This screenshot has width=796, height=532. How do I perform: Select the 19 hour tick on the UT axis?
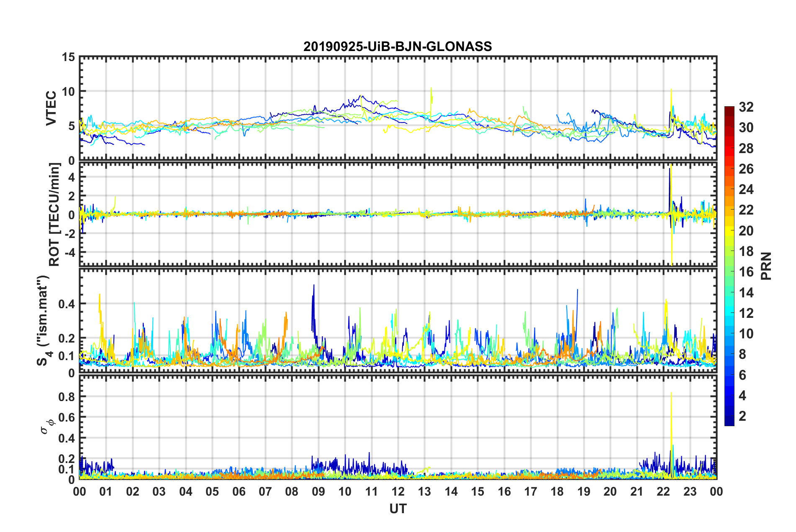click(584, 491)
